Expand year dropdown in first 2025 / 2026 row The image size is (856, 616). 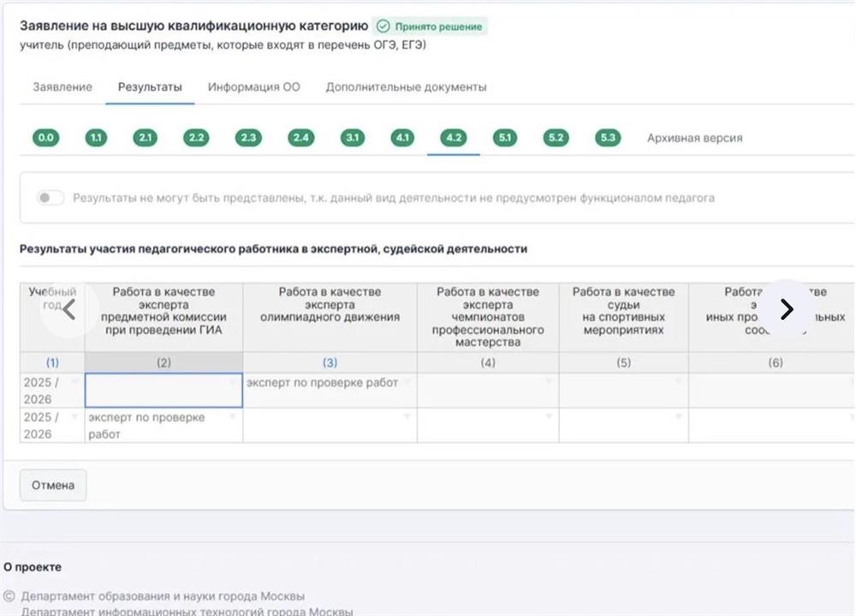75,382
